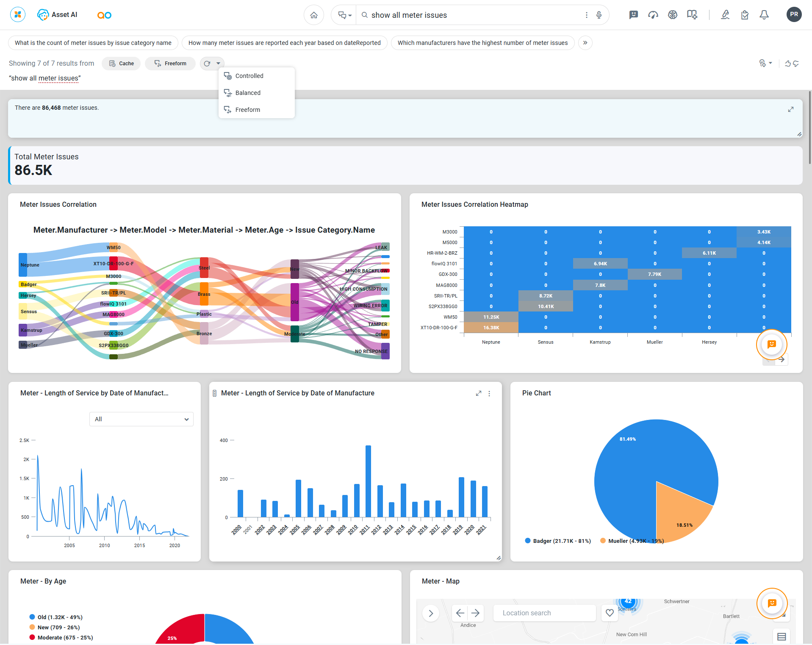Open the clipboard tasks icon
The image size is (812, 645).
click(745, 15)
